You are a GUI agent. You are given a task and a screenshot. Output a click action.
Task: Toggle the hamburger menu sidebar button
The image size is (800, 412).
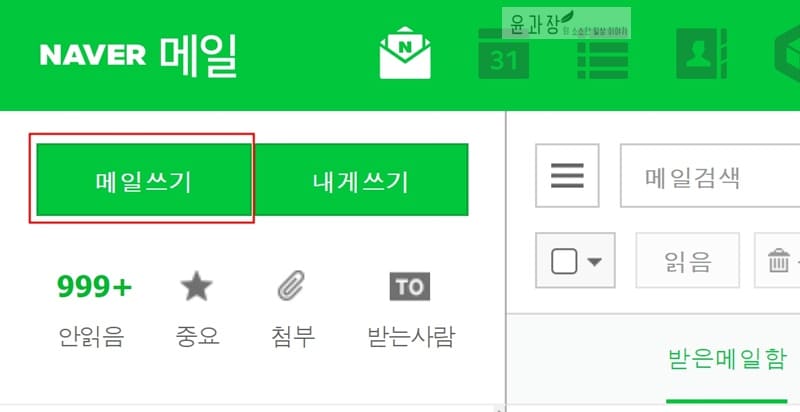(567, 175)
